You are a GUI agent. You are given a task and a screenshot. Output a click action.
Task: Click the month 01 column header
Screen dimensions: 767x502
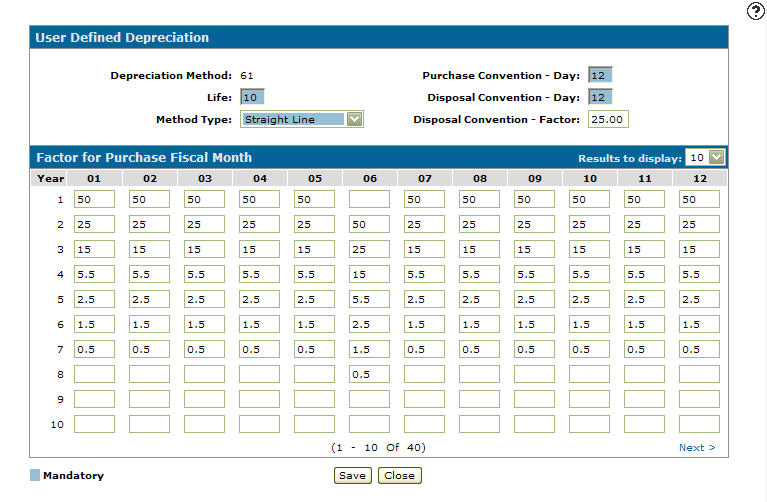[x=94, y=178]
